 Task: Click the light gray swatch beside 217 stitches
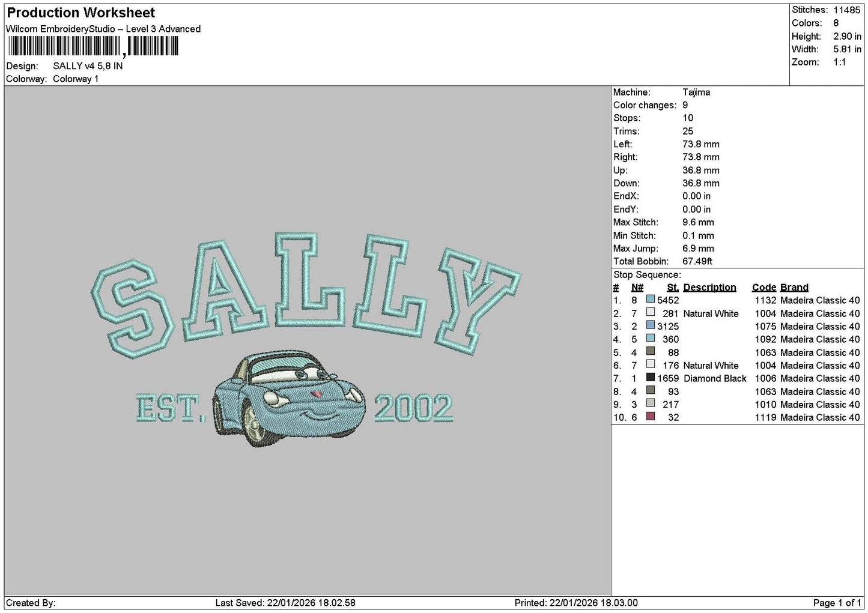(x=651, y=403)
